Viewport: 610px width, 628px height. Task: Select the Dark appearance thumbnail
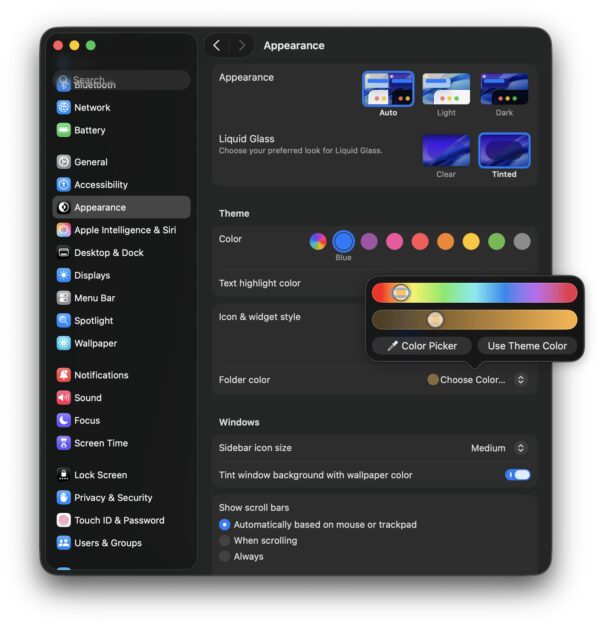click(x=504, y=89)
